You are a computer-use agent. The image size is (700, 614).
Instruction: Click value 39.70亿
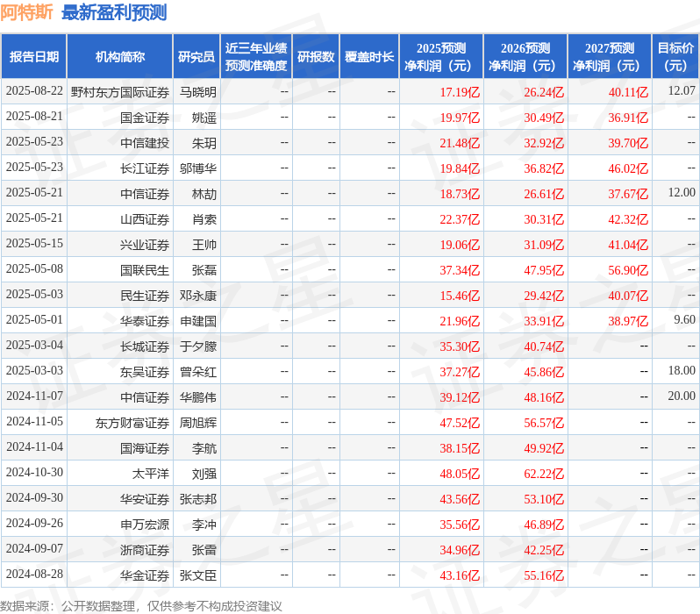pos(628,143)
